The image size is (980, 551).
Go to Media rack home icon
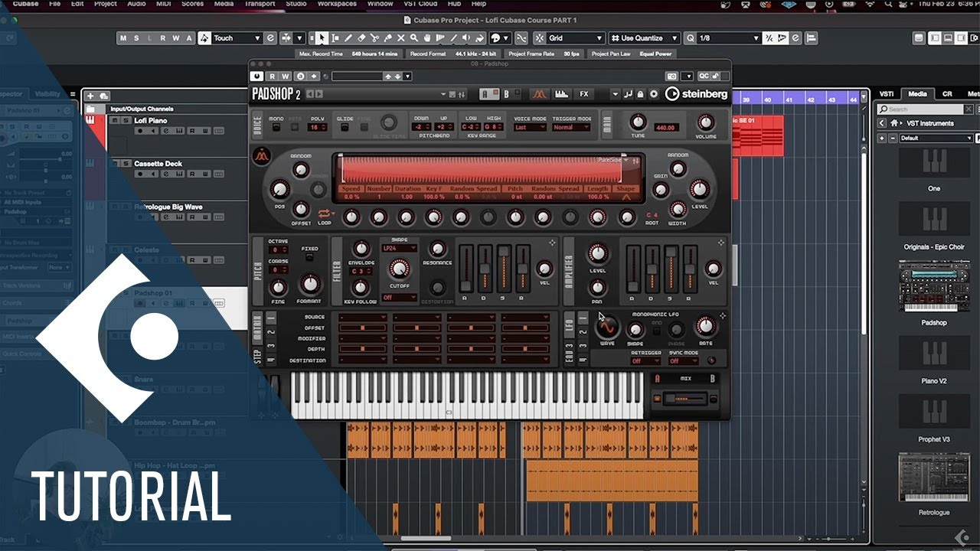click(x=893, y=123)
